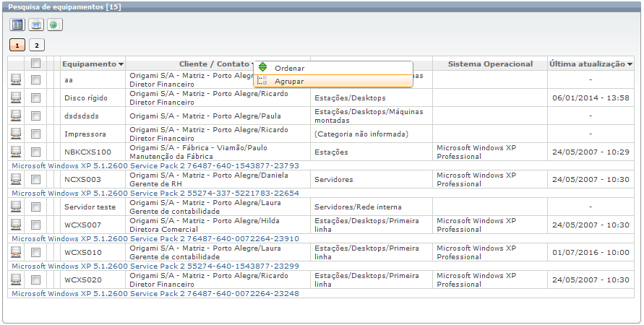The width and height of the screenshot is (644, 325).
Task: Click computer icon next to Impressora
Action: pyautogui.click(x=16, y=134)
